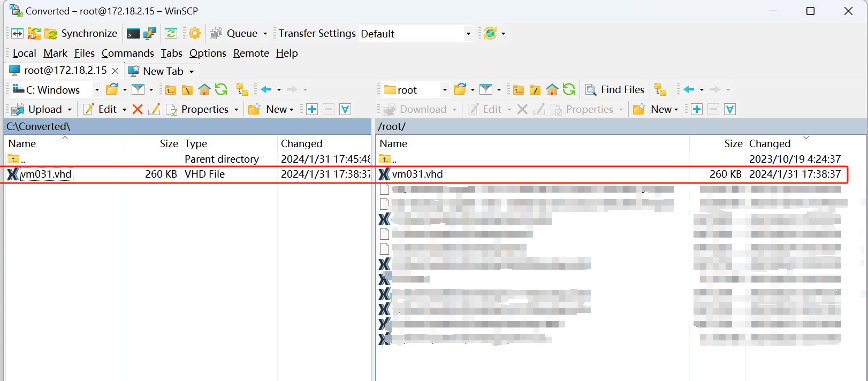
Task: Go to home directory in local panel
Action: pos(204,89)
